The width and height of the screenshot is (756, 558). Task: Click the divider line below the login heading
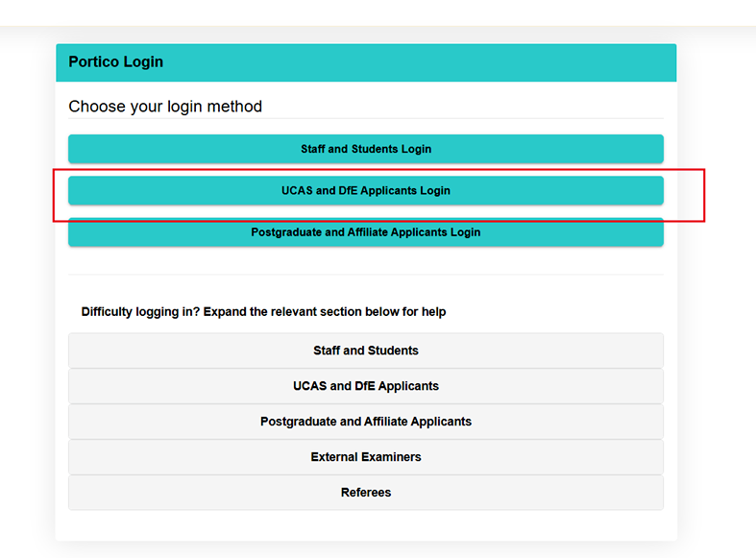coord(365,119)
